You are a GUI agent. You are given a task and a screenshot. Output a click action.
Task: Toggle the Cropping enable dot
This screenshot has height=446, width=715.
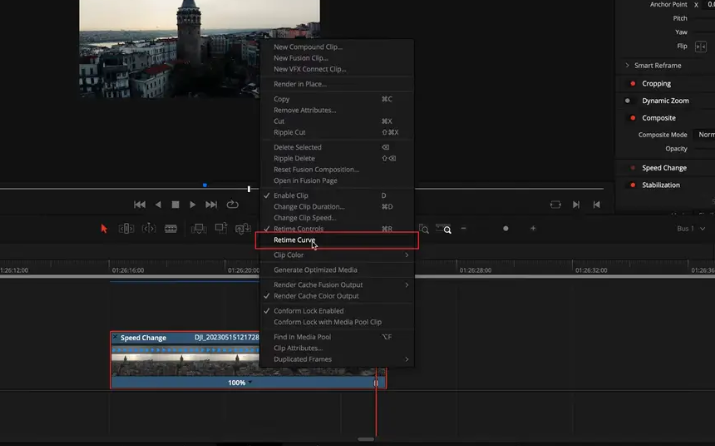(x=633, y=84)
